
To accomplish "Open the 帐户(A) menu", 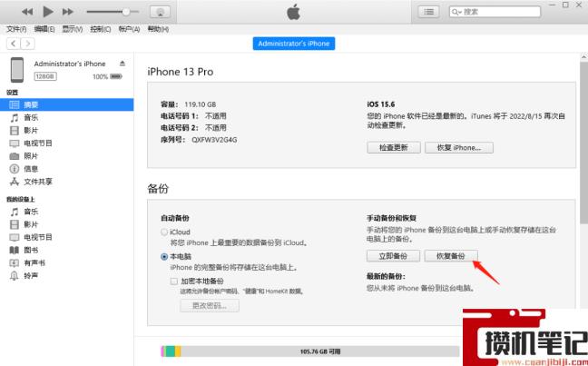I will 129,29.
